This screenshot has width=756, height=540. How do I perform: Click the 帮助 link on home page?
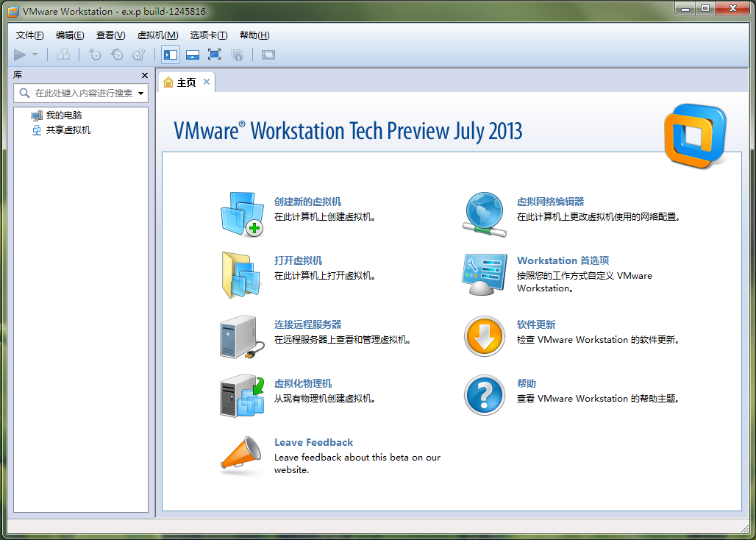coord(526,384)
